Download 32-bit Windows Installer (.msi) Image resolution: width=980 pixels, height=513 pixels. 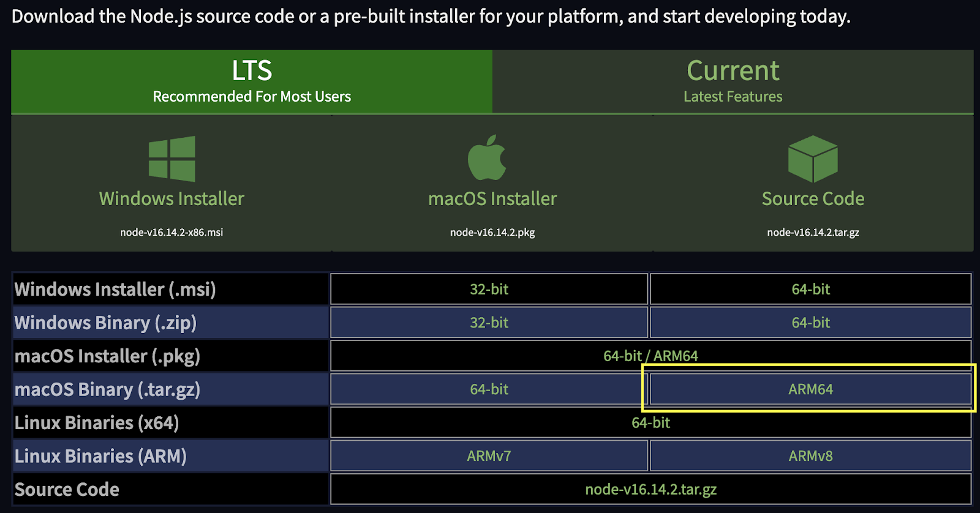pos(489,289)
